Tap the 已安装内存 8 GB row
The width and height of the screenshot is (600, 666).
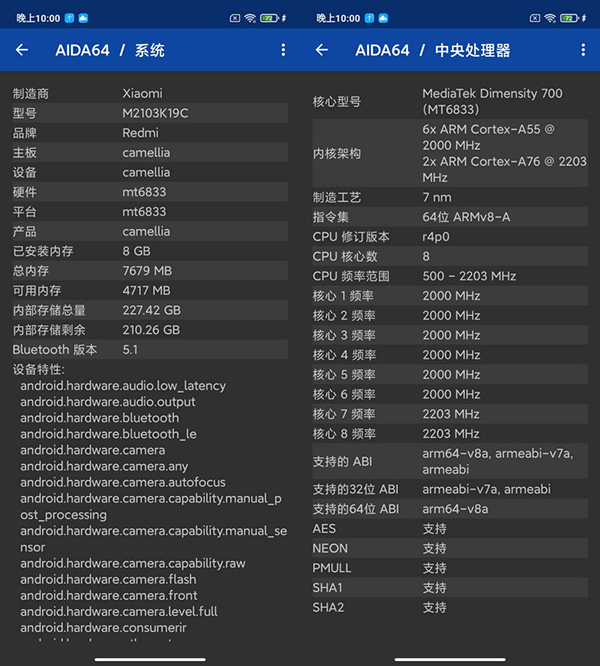coord(150,251)
